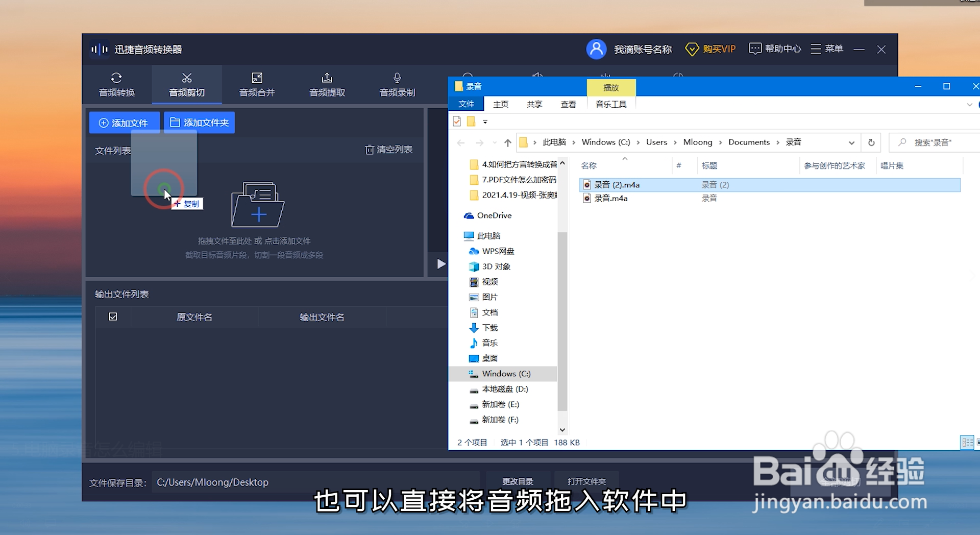Open the address bar history dropdown
Screen dimensions: 980x535
tap(851, 143)
